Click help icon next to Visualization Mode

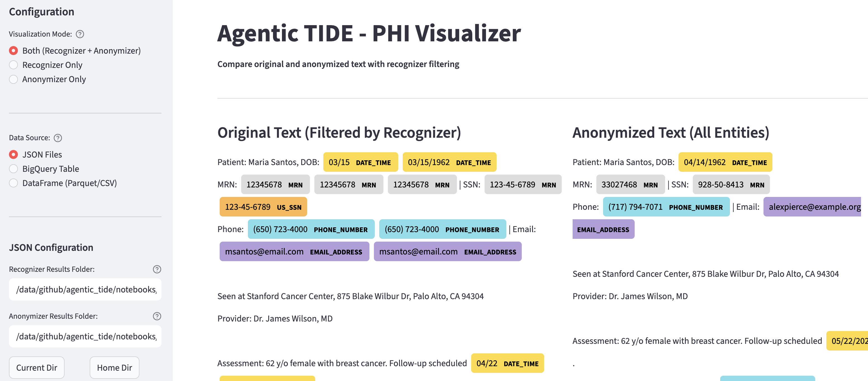pyautogui.click(x=80, y=34)
